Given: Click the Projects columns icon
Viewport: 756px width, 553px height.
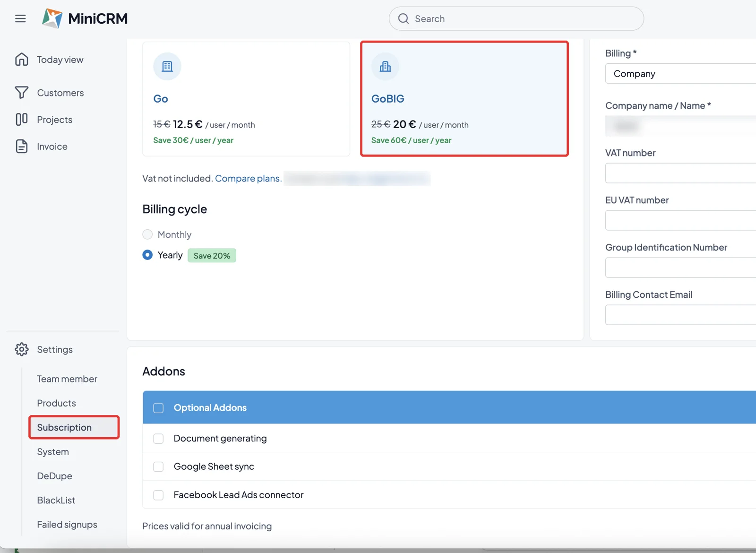Looking at the screenshot, I should [22, 119].
